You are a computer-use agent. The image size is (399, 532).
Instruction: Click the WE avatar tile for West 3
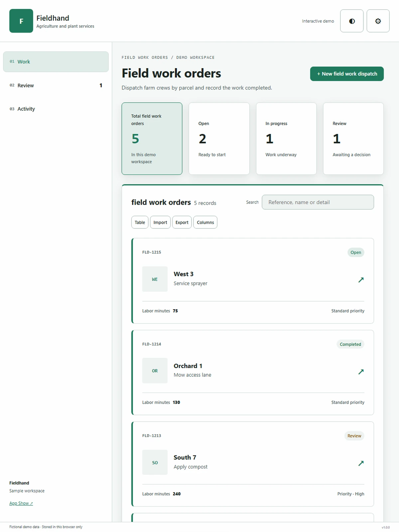(155, 279)
